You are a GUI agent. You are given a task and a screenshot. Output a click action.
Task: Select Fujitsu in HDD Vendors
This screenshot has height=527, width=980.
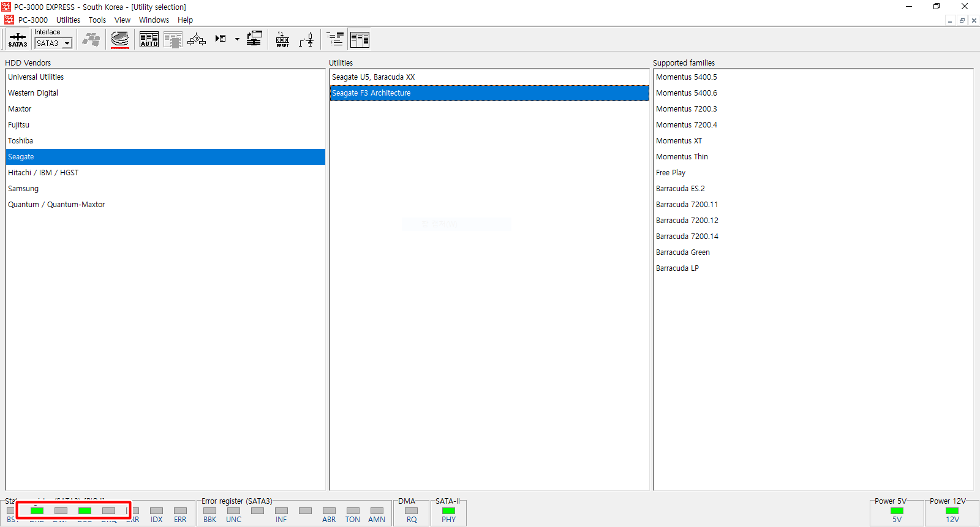pyautogui.click(x=165, y=125)
